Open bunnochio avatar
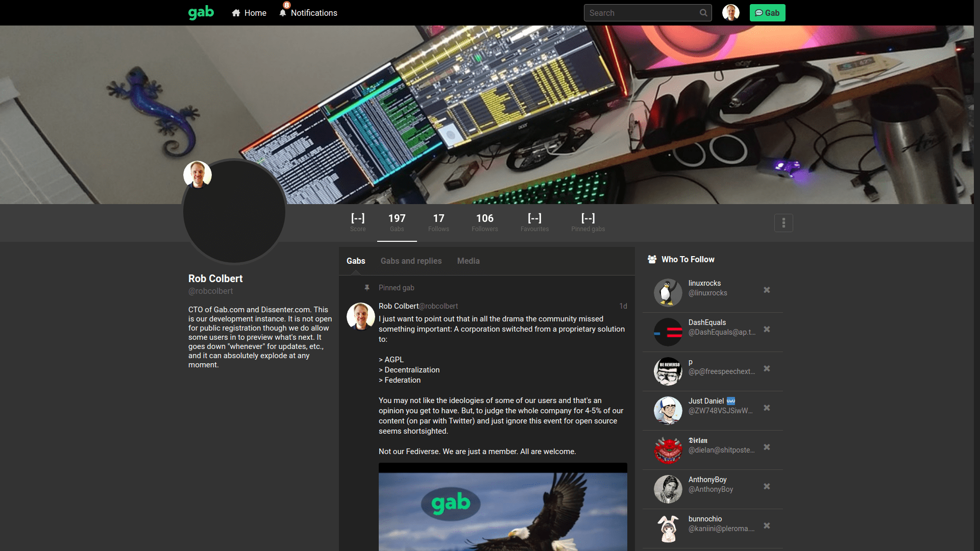980x551 pixels. point(668,528)
